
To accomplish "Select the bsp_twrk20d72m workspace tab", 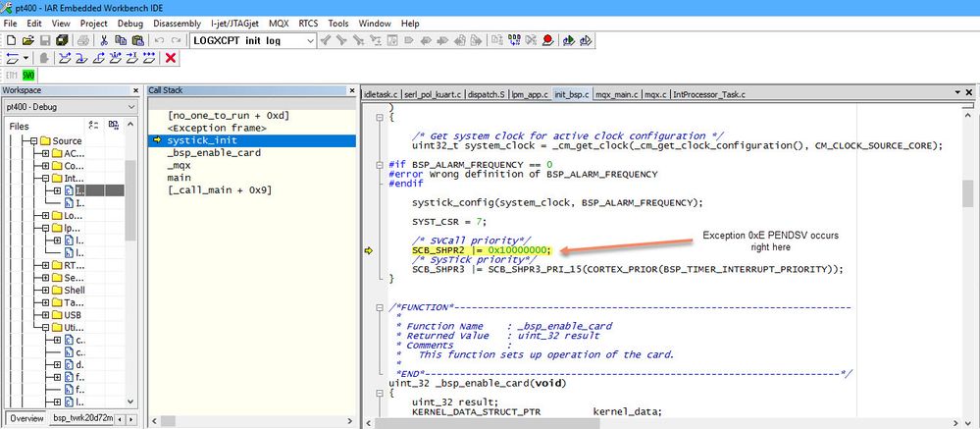I will tap(82, 418).
